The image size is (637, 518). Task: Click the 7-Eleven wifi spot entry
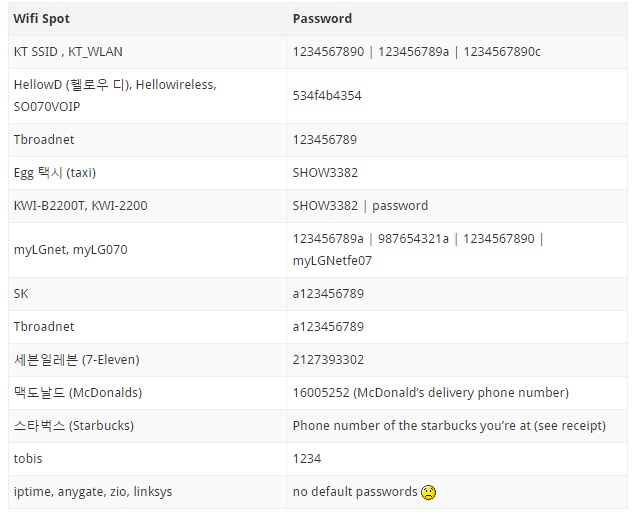coord(76,360)
